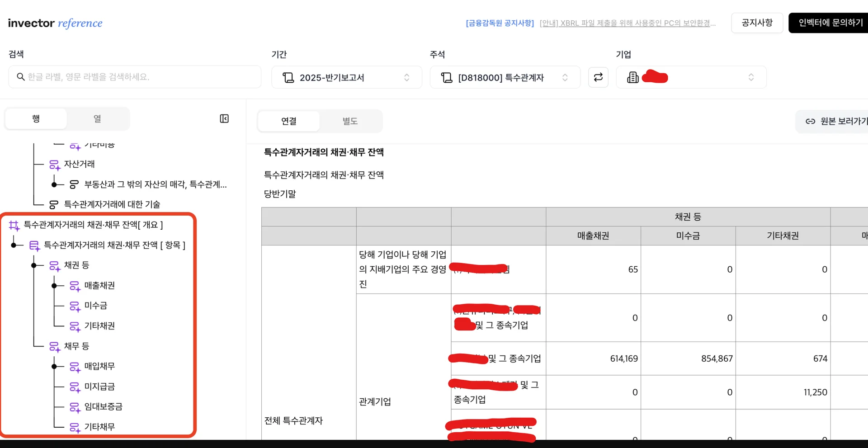Click the tag icon beside [D818000] 특수관계자
This screenshot has height=448, width=868.
click(x=446, y=77)
